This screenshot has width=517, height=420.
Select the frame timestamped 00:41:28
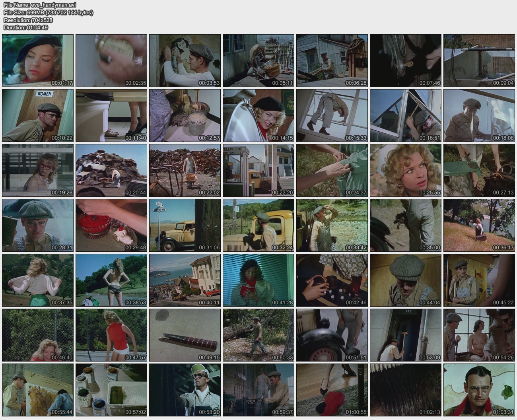tap(258, 280)
